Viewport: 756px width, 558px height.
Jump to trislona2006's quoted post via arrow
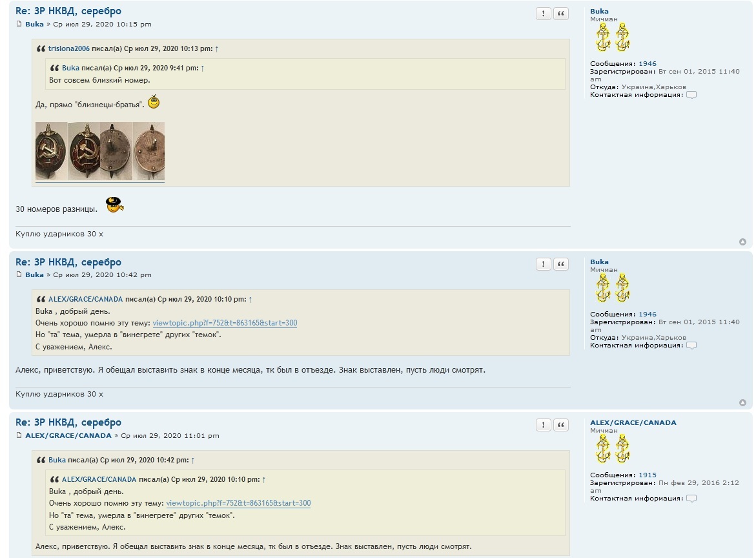[216, 49]
